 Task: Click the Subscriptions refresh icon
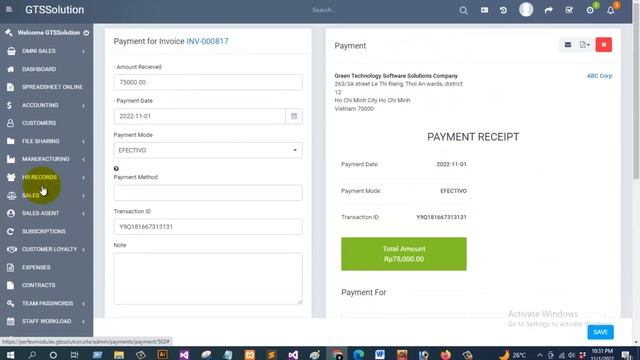click(11, 231)
